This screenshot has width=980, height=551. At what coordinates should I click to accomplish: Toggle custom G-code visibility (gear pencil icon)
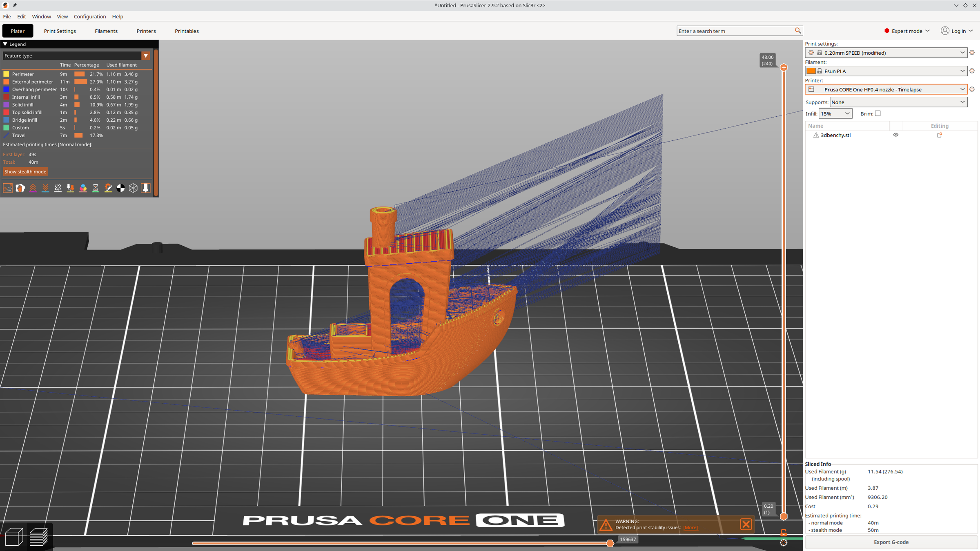point(108,188)
